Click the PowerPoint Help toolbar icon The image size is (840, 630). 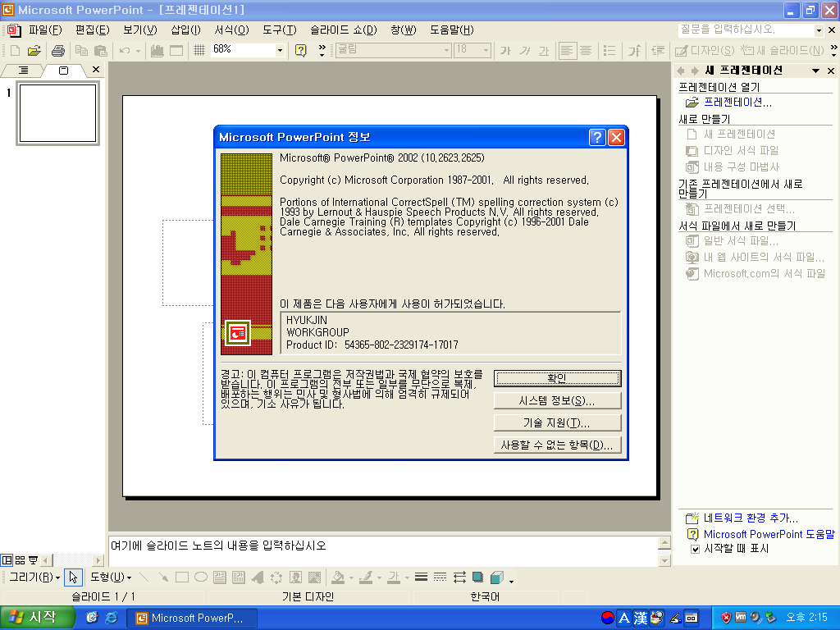(301, 50)
